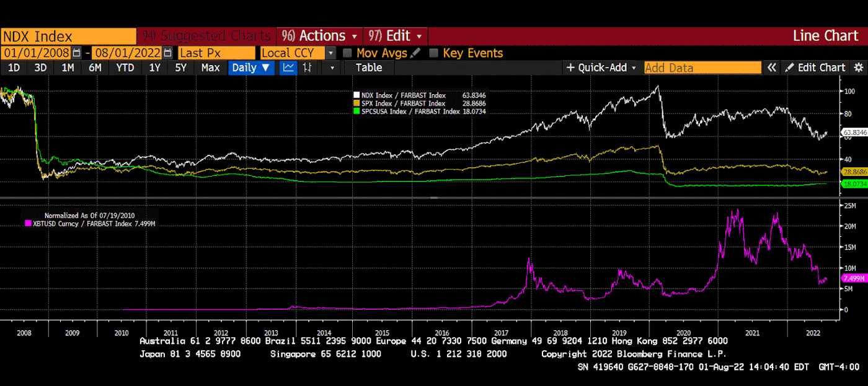Click the Mov Avgs pencil edit icon
Image resolution: width=868 pixels, height=386 pixels.
(x=415, y=53)
